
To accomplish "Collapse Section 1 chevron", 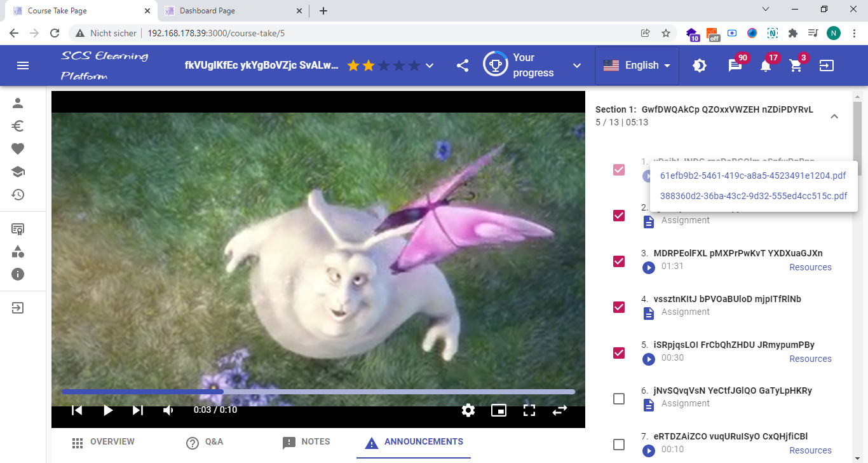I will point(834,116).
